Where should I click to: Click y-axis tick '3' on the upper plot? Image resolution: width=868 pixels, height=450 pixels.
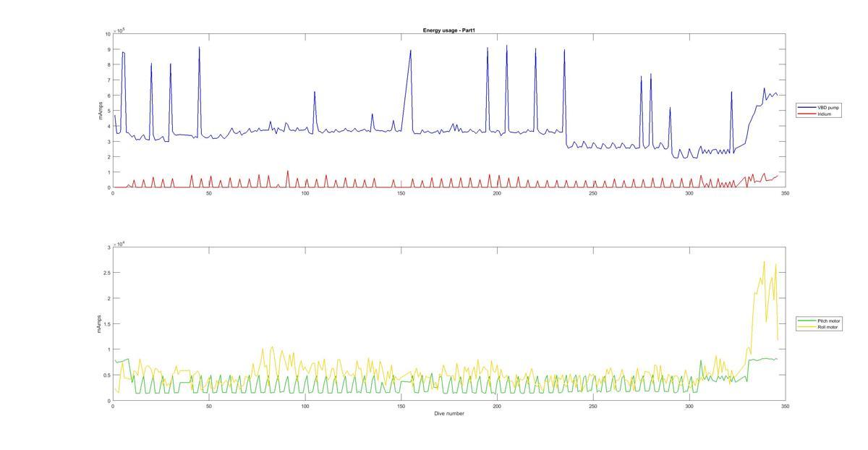pos(109,142)
